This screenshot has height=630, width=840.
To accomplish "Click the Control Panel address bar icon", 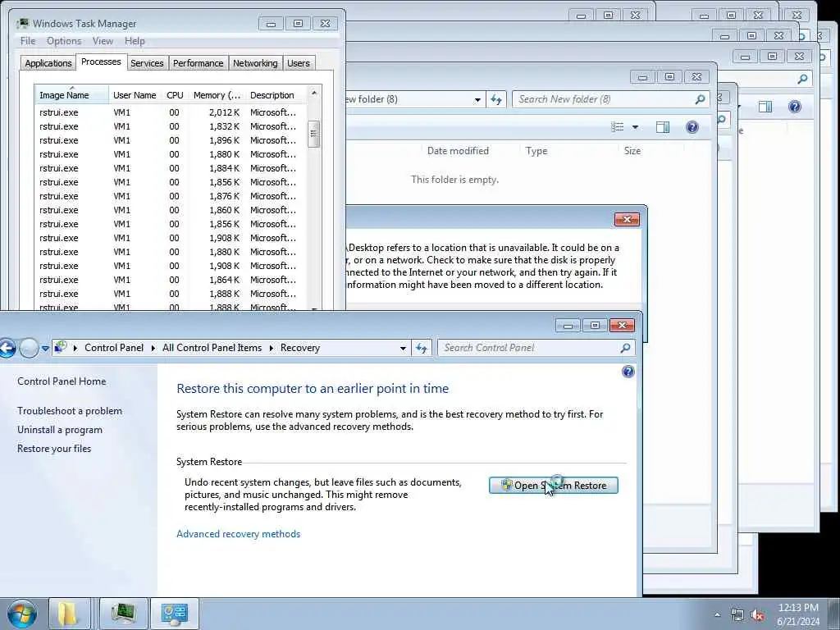I will (x=61, y=348).
